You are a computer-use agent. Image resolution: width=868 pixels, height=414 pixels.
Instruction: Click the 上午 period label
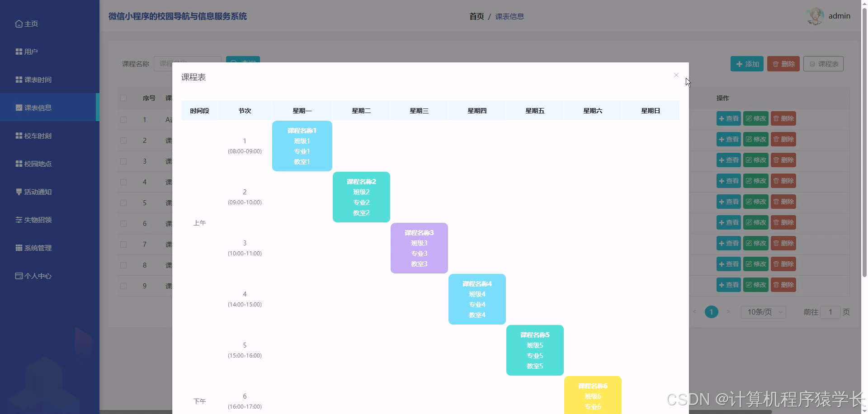click(199, 223)
